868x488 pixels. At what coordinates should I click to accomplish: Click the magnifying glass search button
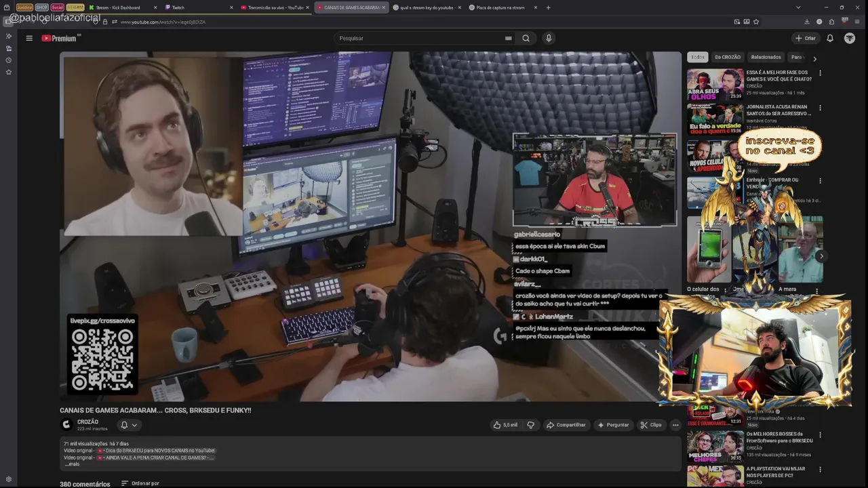tap(526, 38)
